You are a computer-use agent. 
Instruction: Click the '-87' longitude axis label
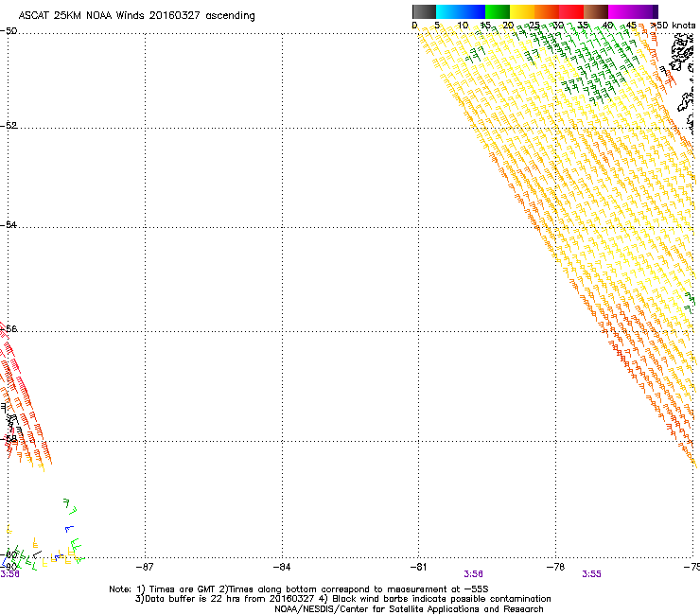point(145,567)
